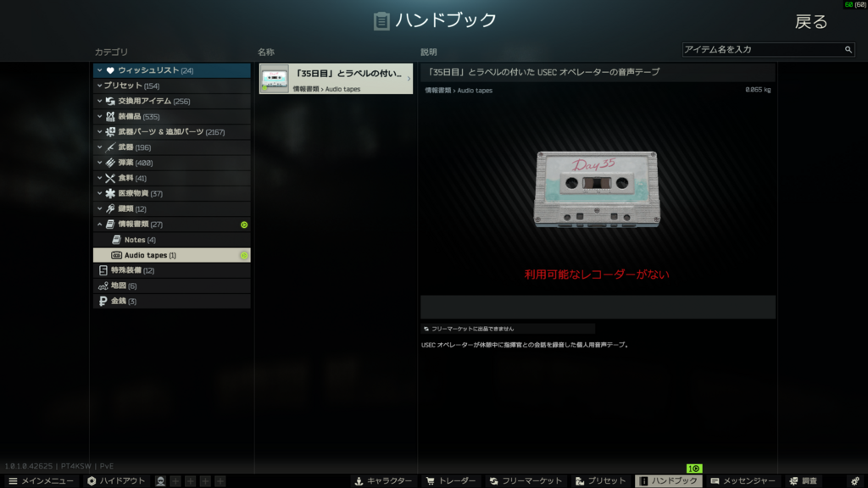Click the wishlist heart icon
868x488 pixels.
click(x=110, y=70)
